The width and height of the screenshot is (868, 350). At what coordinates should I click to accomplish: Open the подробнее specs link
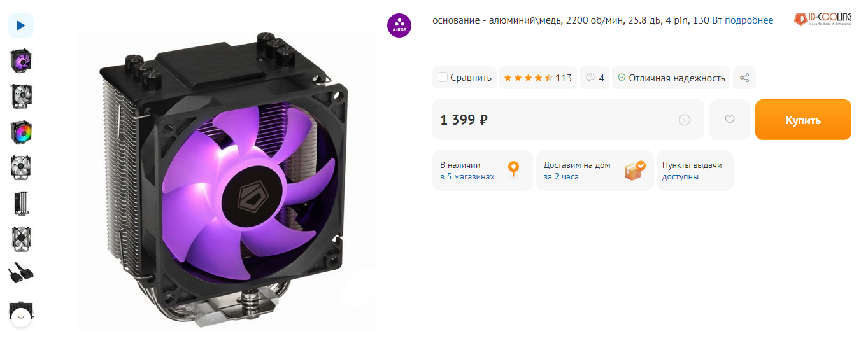[749, 20]
